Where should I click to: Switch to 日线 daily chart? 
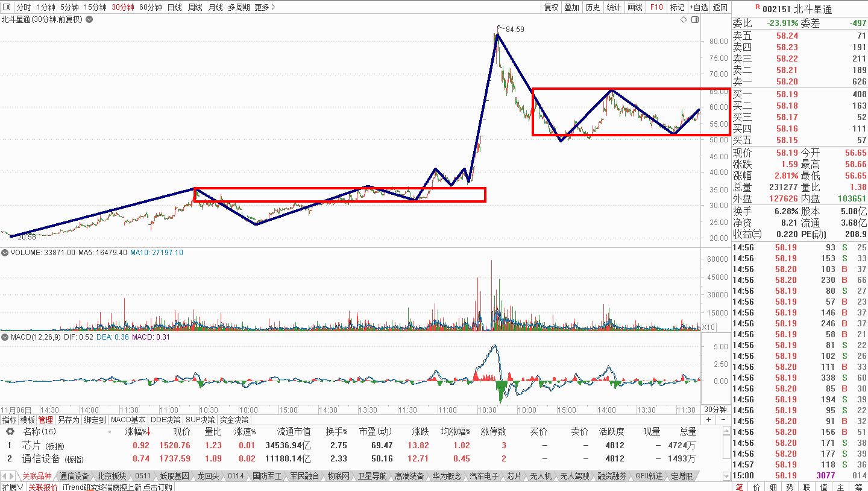[x=175, y=7]
